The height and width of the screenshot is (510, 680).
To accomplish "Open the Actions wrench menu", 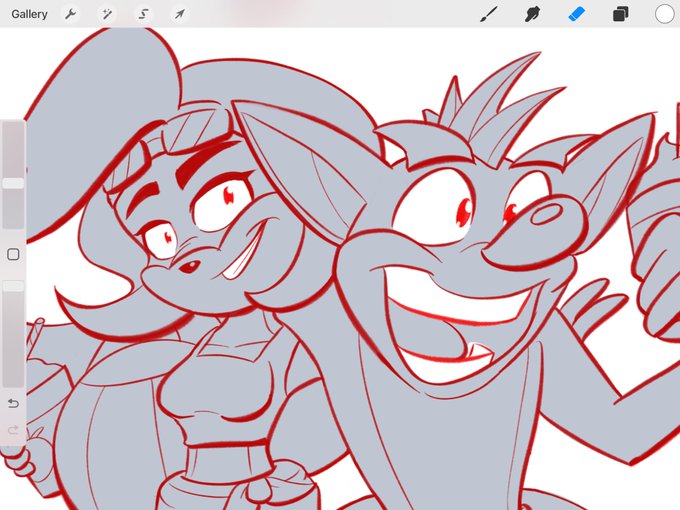I will tap(70, 14).
